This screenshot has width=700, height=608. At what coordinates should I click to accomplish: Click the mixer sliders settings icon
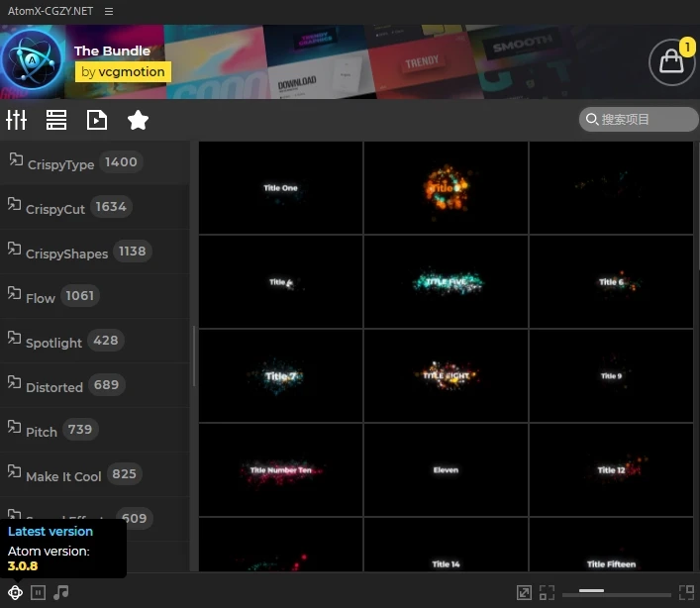[17, 120]
